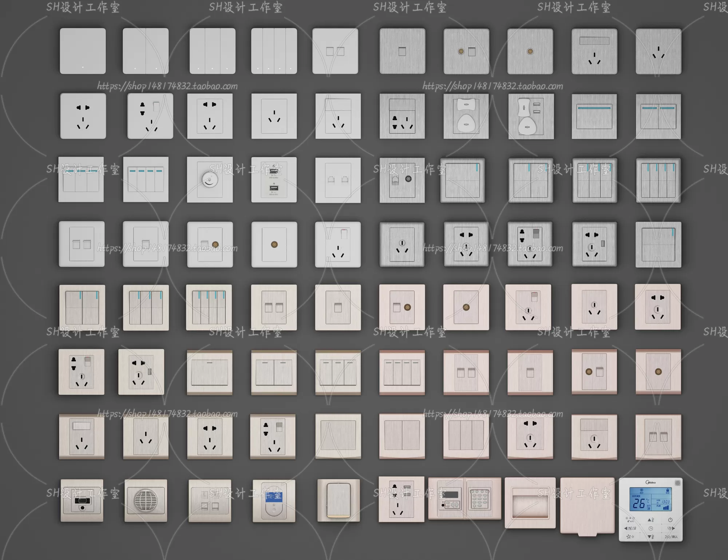Screen dimensions: 728x560
Task: Select the speaker grille panel in the bottom row
Action: pyautogui.click(x=146, y=500)
